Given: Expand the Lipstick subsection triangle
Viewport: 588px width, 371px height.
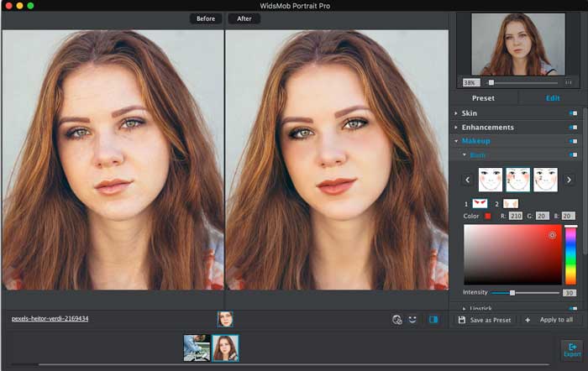Looking at the screenshot, I should pos(465,308).
